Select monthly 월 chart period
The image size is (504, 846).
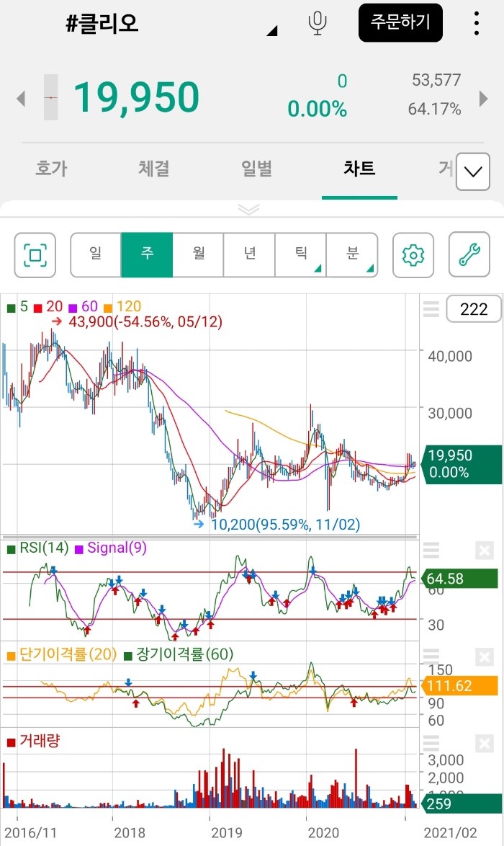[x=199, y=254]
